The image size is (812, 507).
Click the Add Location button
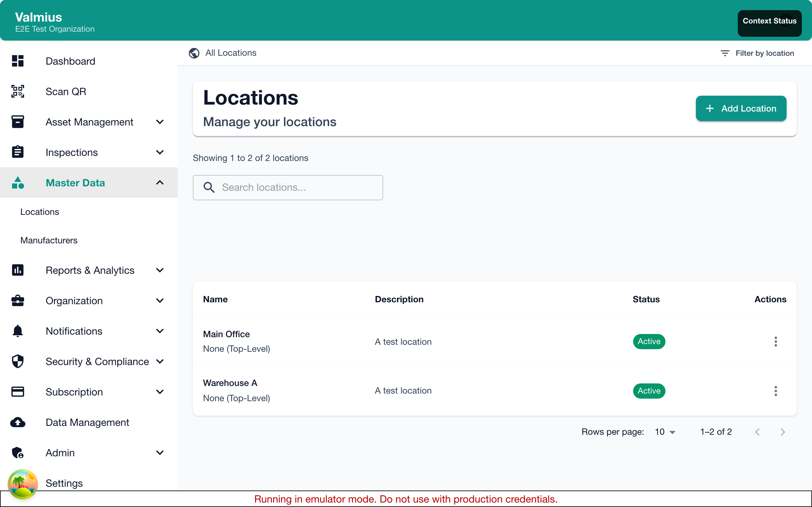[741, 108]
